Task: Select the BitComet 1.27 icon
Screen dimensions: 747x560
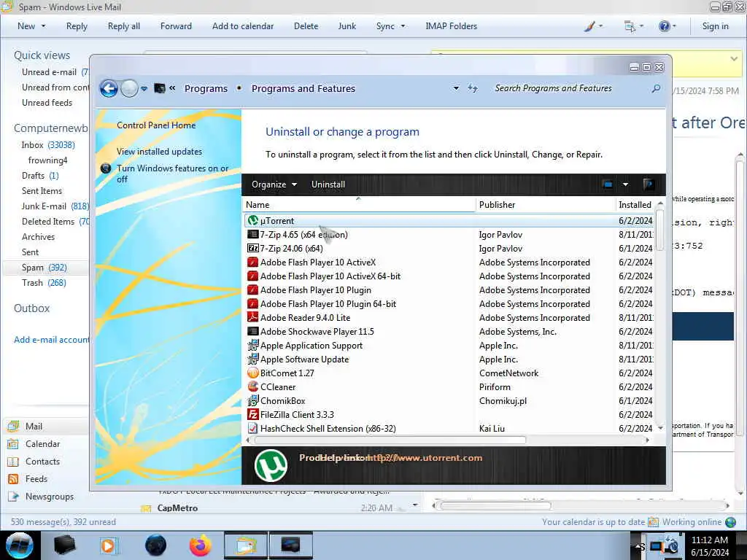Action: [253, 373]
